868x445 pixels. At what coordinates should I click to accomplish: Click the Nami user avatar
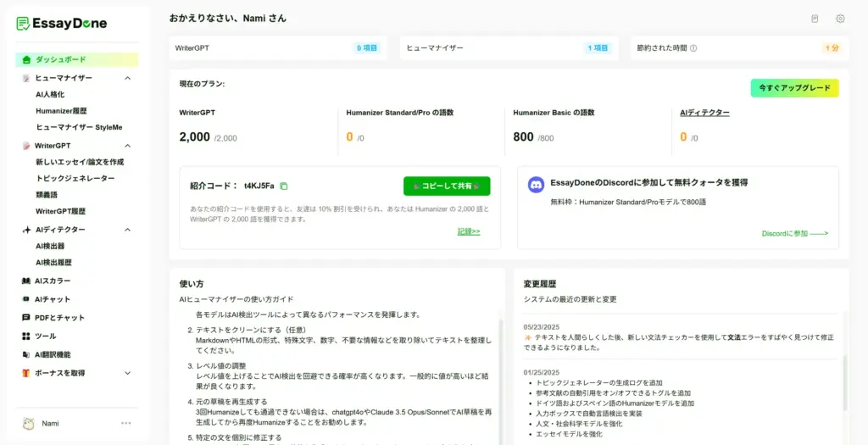click(28, 423)
